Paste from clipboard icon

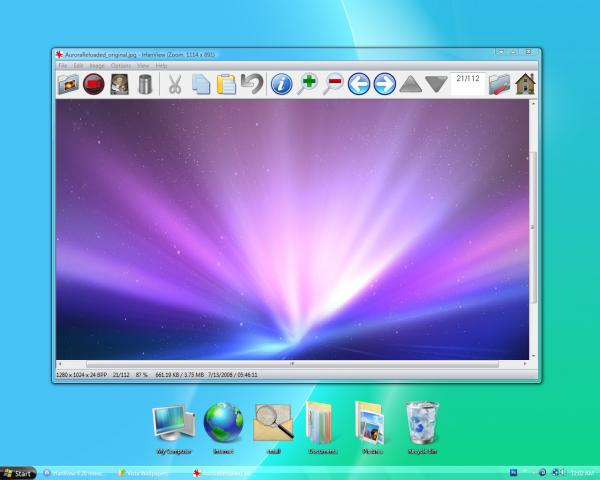pyautogui.click(x=226, y=85)
